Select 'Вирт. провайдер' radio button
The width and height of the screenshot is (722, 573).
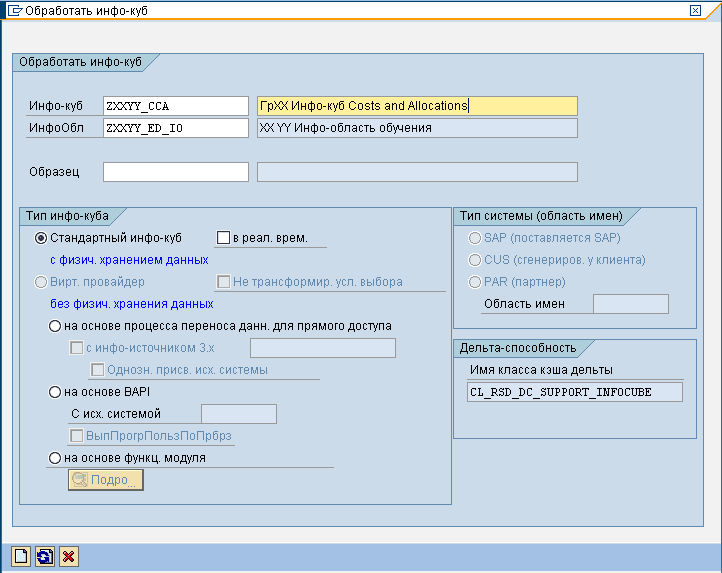click(x=41, y=282)
